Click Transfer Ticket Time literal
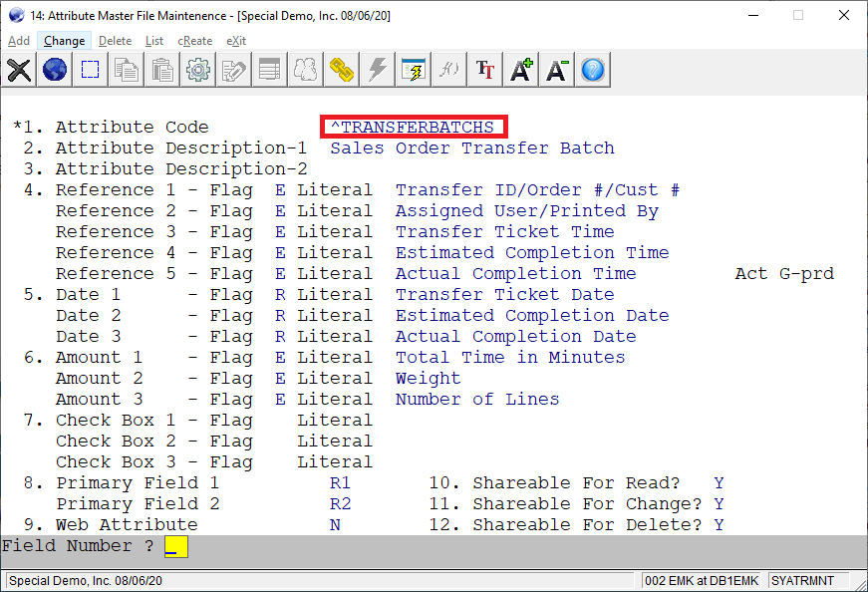868x592 pixels. (505, 231)
